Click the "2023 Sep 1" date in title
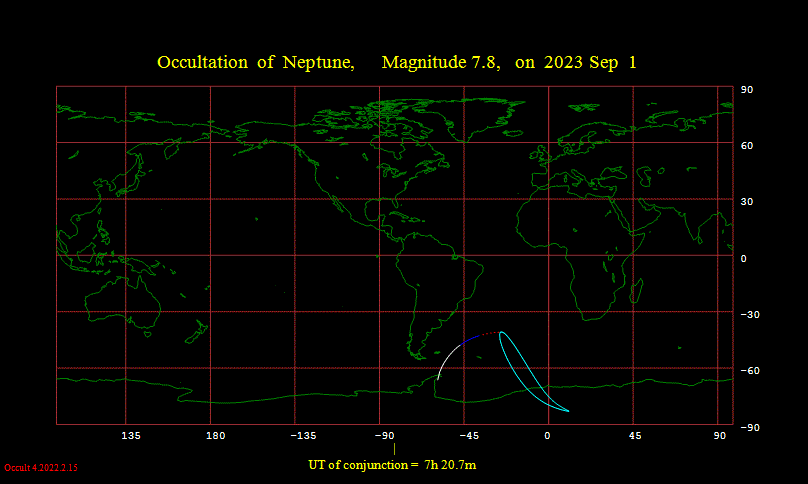This screenshot has width=808, height=484. click(x=590, y=62)
